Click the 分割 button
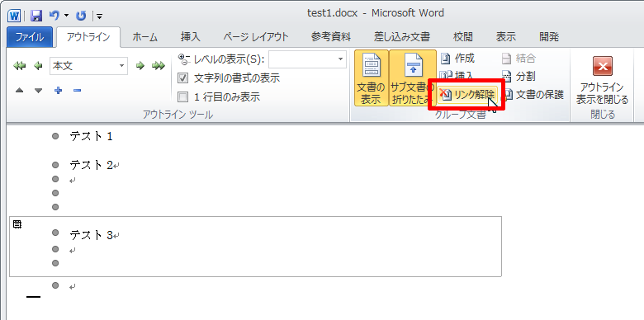644x320 pixels. point(519,77)
